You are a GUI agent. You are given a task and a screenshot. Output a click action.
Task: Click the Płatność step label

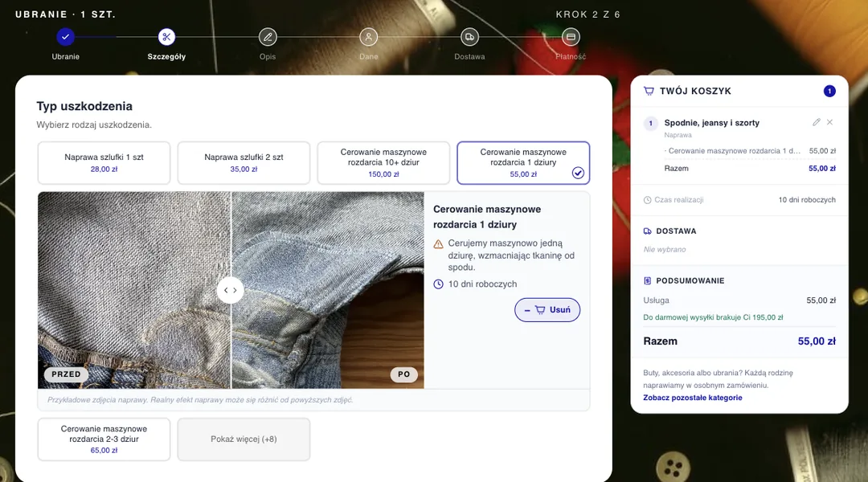[571, 56]
